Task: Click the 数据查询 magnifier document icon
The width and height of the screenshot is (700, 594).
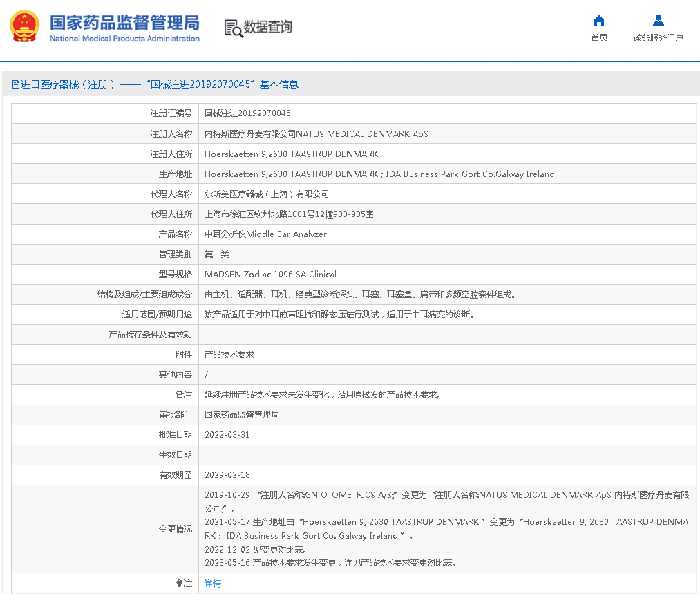Action: tap(234, 28)
